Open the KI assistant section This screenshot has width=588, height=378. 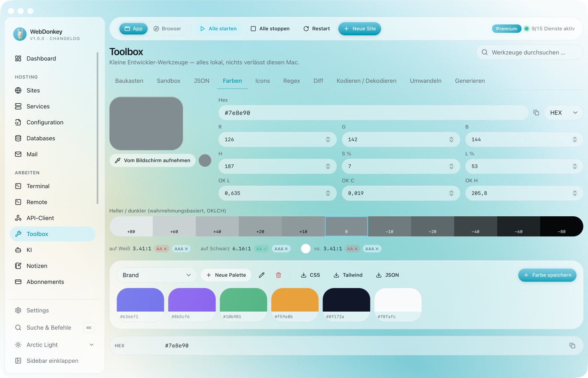click(52, 250)
